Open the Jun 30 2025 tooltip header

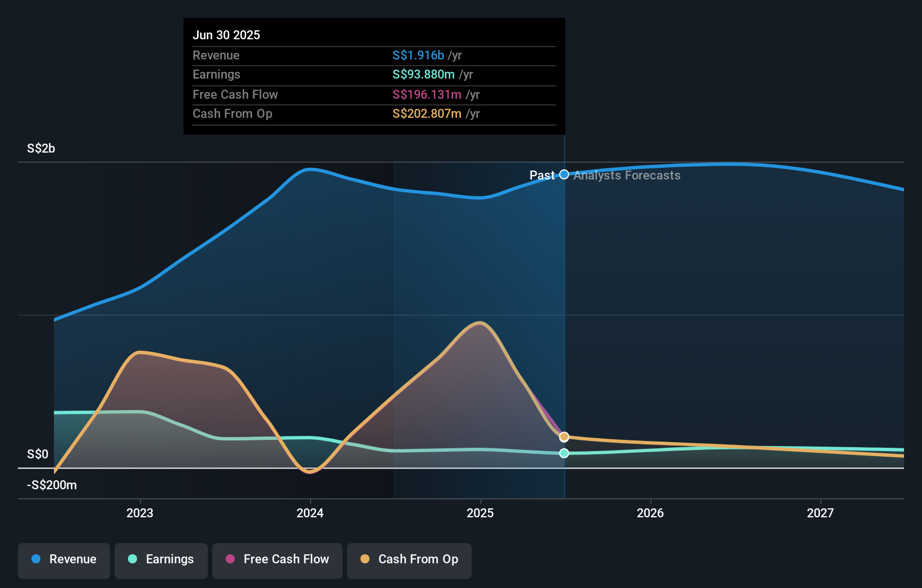(x=227, y=34)
